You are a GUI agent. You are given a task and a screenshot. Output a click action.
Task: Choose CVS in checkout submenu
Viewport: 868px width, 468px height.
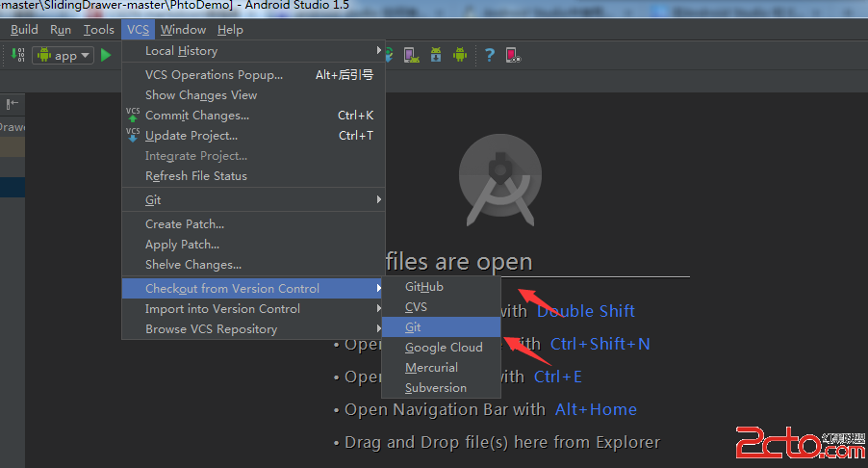[441, 307]
